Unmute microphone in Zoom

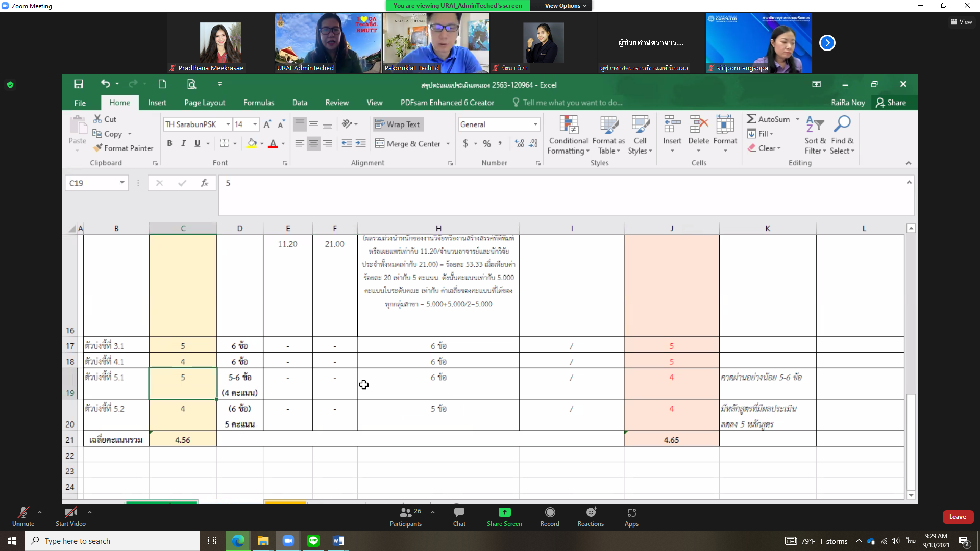tap(23, 517)
